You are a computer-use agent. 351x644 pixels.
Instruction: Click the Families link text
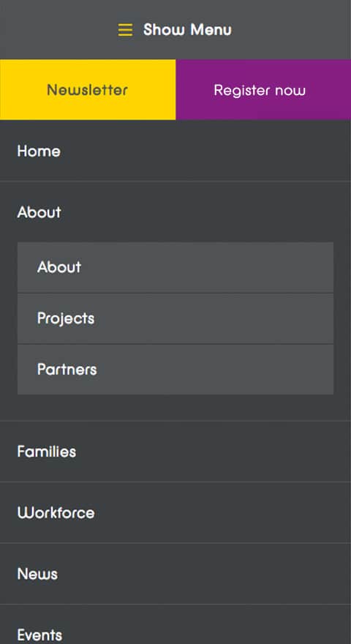[46, 452]
